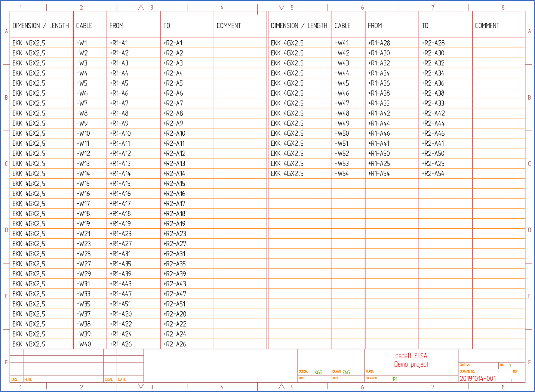Select the location value "+R1" in title block
Image resolution: width=535 pixels, height=392 pixels.
[x=394, y=379]
